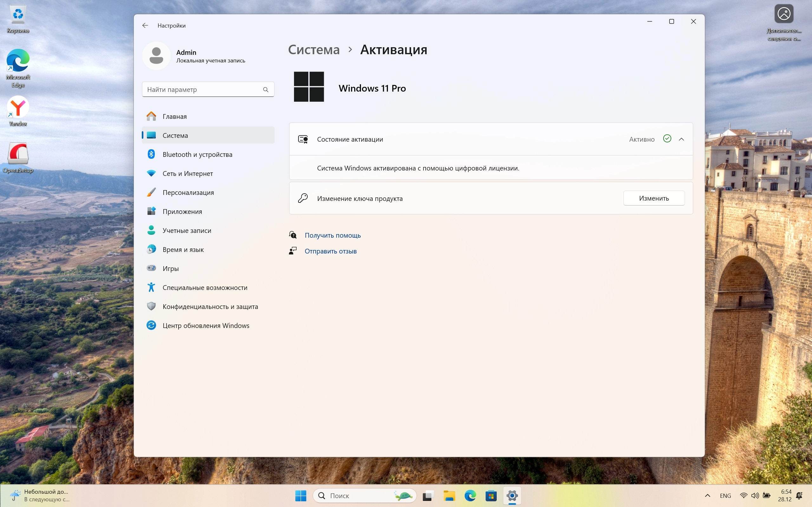The height and width of the screenshot is (507, 812).
Task: Open Центр обновления Windows
Action: click(206, 326)
